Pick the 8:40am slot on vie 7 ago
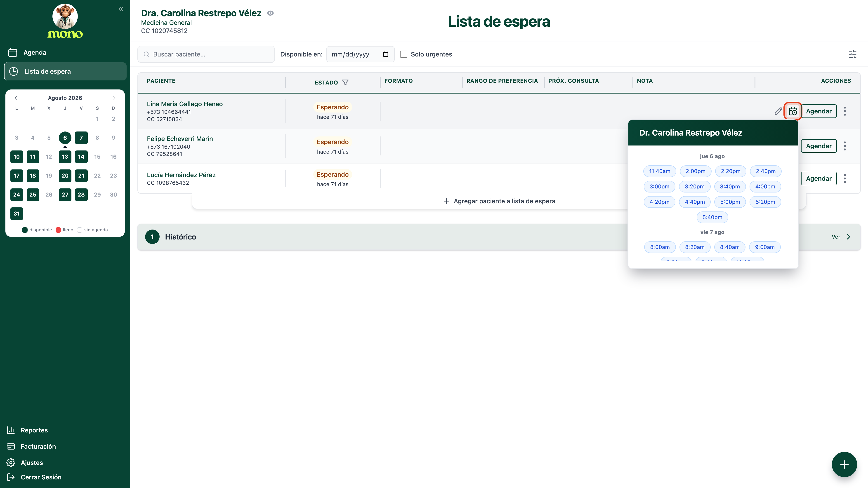Screen dimensions: 868x488 (x=729, y=247)
